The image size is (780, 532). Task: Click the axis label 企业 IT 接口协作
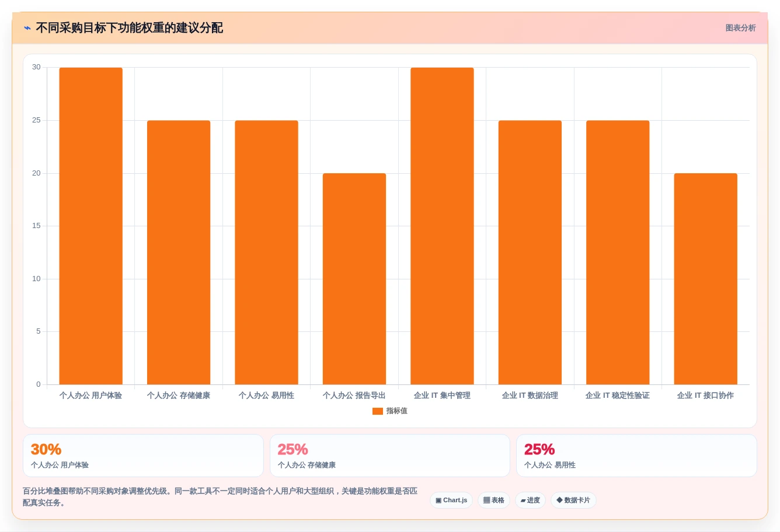click(706, 395)
